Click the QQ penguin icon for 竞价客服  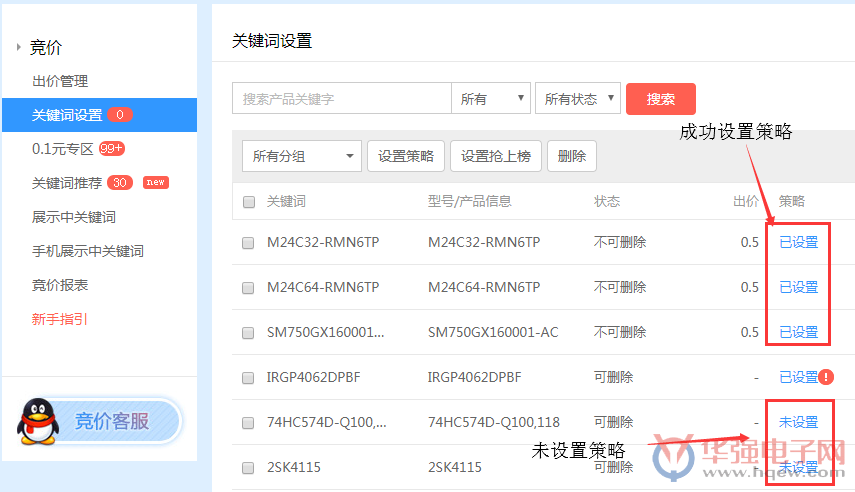pos(38,421)
